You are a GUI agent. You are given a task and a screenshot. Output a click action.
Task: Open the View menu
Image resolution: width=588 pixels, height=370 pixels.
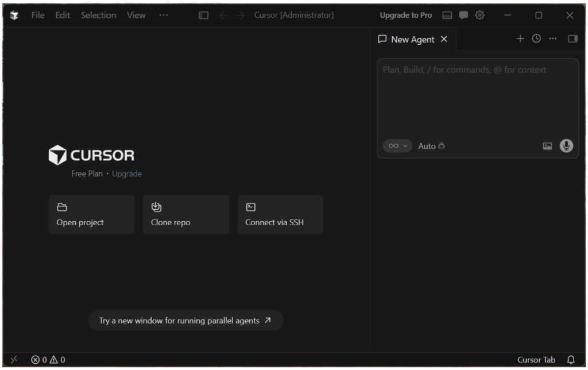click(136, 16)
